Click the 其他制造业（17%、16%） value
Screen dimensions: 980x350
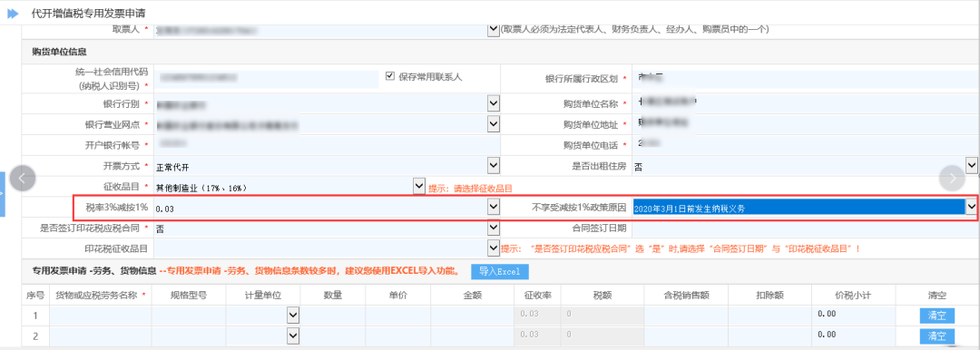tap(202, 188)
